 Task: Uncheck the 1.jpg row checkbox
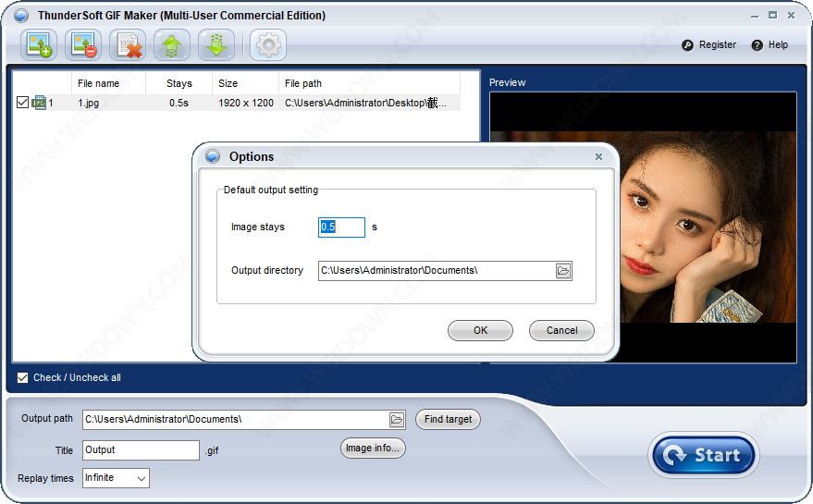(x=22, y=102)
